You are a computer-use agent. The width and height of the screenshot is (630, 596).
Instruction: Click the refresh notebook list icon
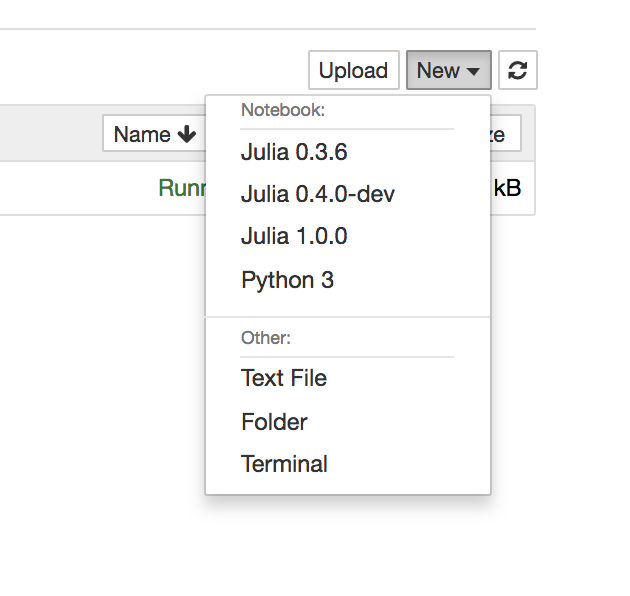[x=518, y=70]
